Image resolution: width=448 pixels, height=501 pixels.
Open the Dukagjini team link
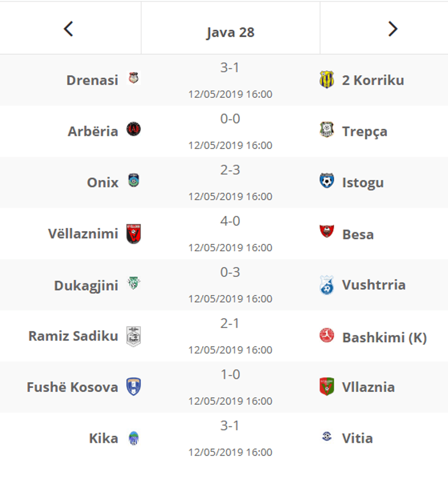[86, 286]
